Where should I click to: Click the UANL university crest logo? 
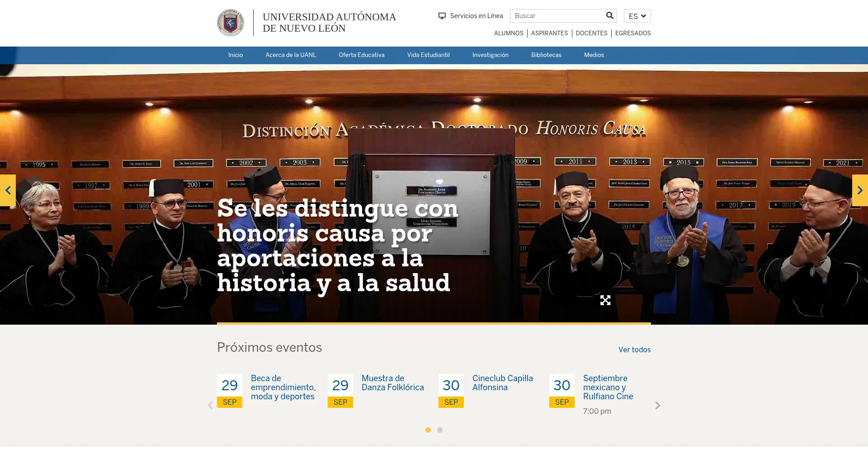pos(231,23)
